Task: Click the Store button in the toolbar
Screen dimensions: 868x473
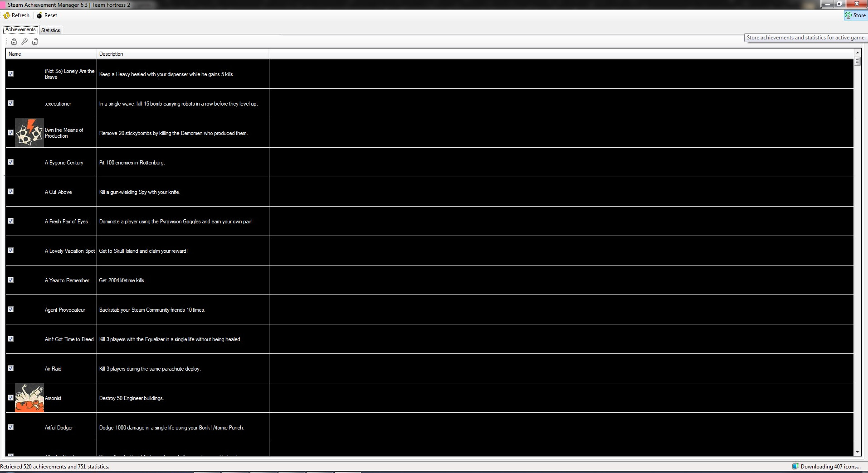Action: [x=855, y=15]
